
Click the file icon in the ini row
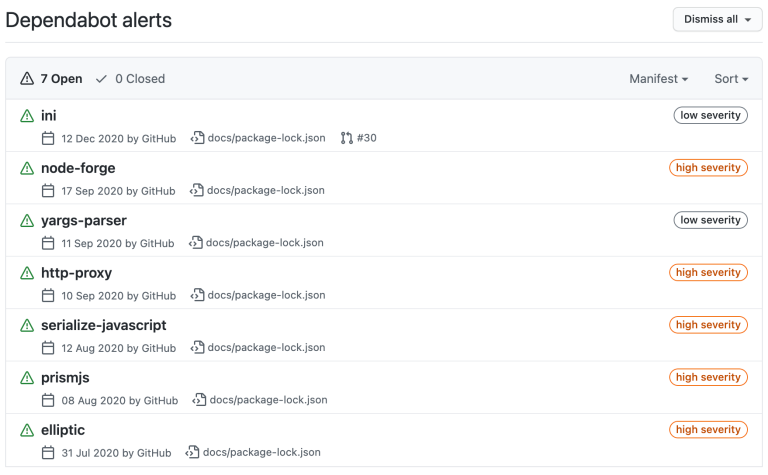click(x=197, y=138)
